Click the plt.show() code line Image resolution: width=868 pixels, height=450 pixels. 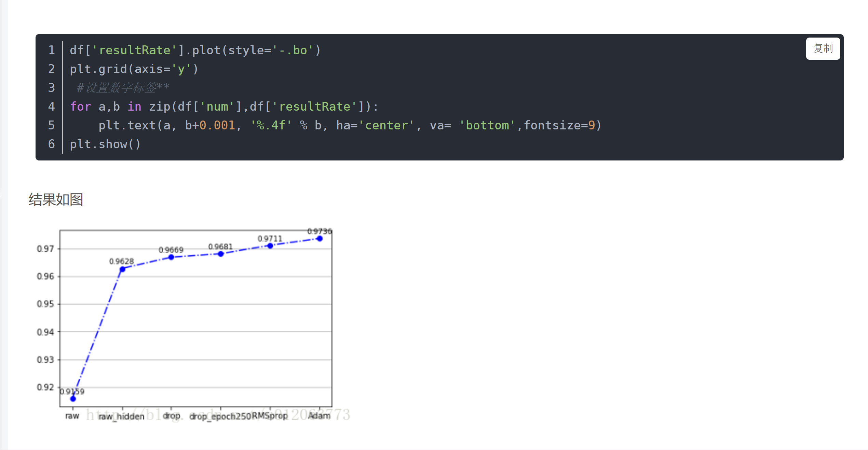pos(105,144)
